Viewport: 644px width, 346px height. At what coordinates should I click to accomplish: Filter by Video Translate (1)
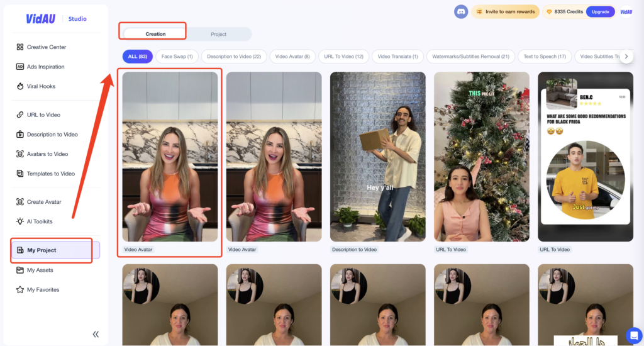[397, 57]
